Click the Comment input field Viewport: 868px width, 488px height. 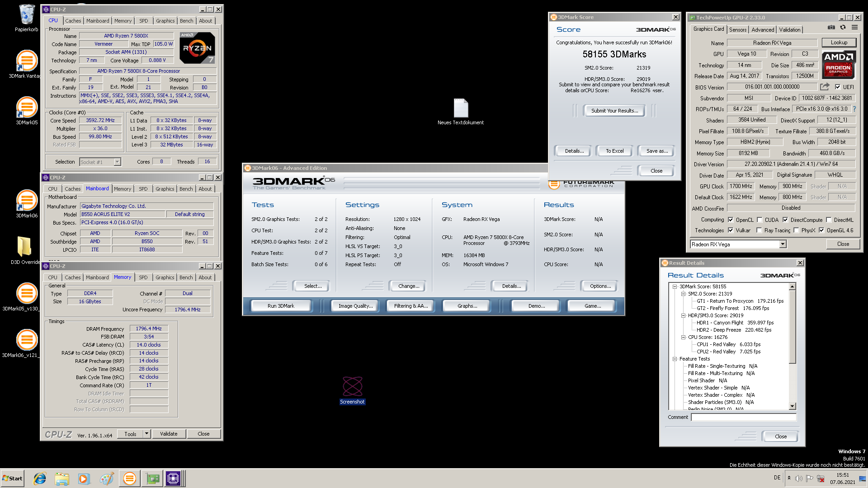[744, 417]
